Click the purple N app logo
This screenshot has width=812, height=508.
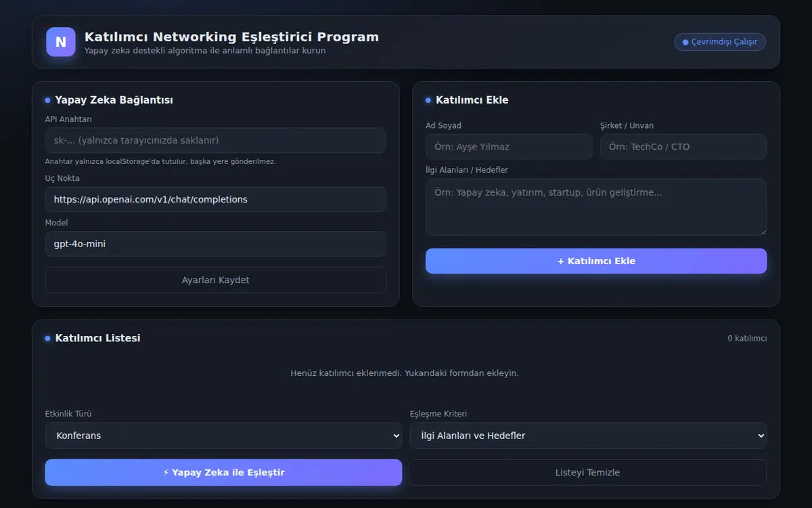tap(61, 42)
